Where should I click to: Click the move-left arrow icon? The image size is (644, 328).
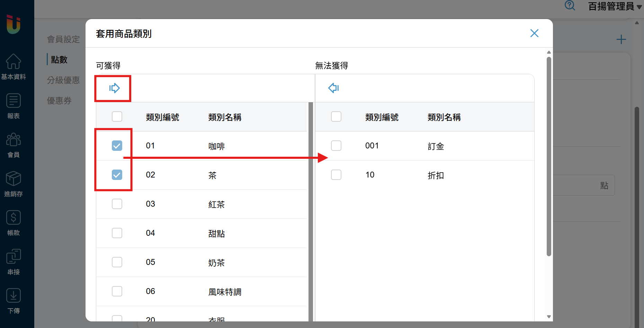[x=333, y=88]
